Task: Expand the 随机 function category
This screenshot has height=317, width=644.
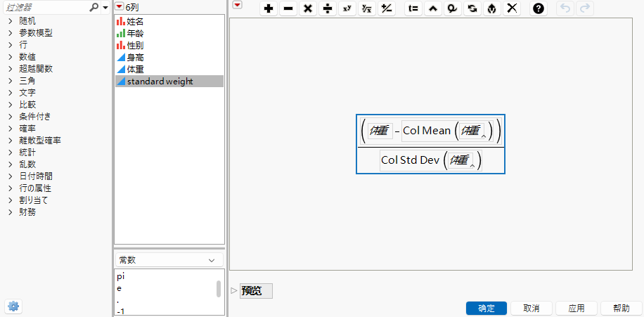Action: (11, 21)
